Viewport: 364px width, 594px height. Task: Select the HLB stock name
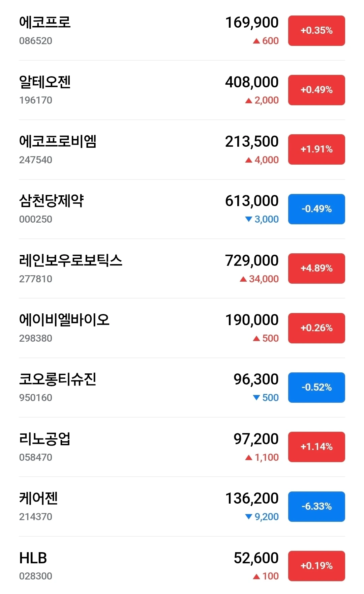pyautogui.click(x=33, y=558)
